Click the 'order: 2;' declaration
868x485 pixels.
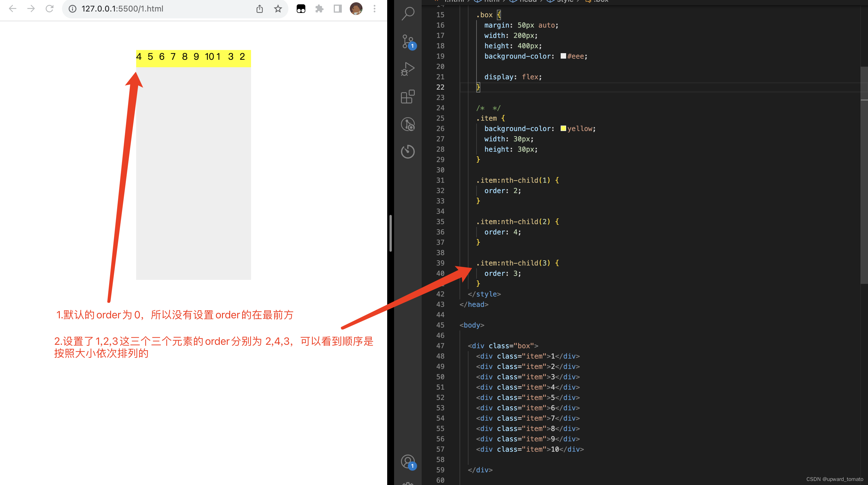tap(503, 191)
